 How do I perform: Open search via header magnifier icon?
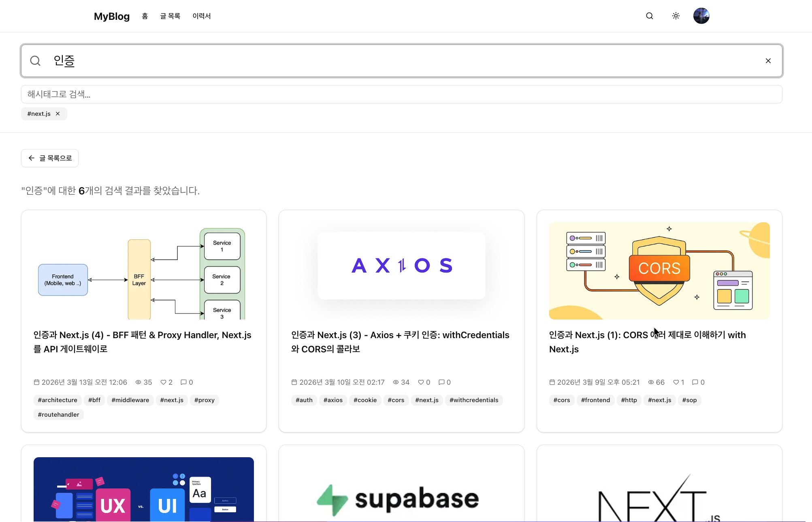(650, 16)
